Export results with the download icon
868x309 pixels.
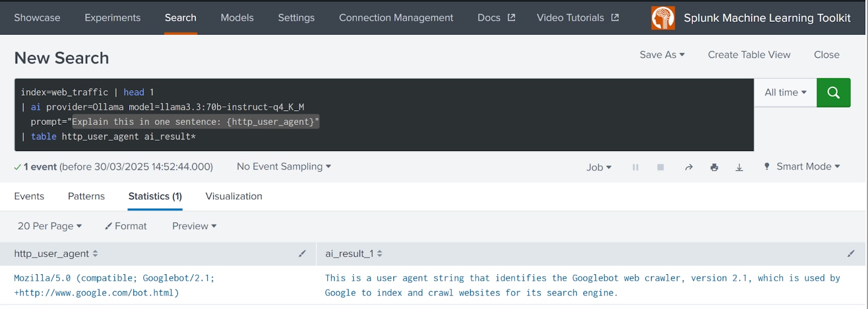(x=739, y=167)
